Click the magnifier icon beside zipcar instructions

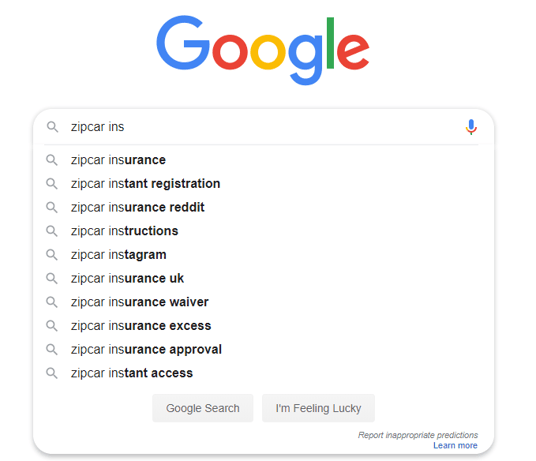pyautogui.click(x=52, y=231)
